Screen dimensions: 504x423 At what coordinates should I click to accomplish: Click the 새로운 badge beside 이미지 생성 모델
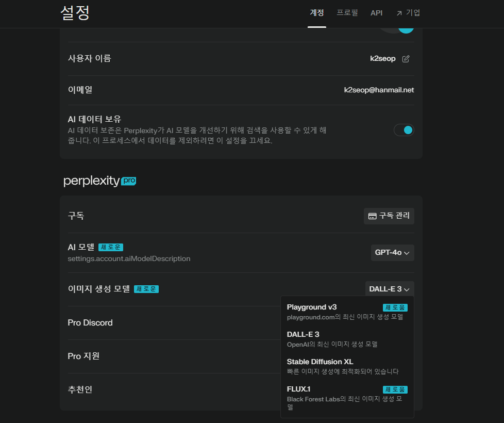[x=146, y=289]
